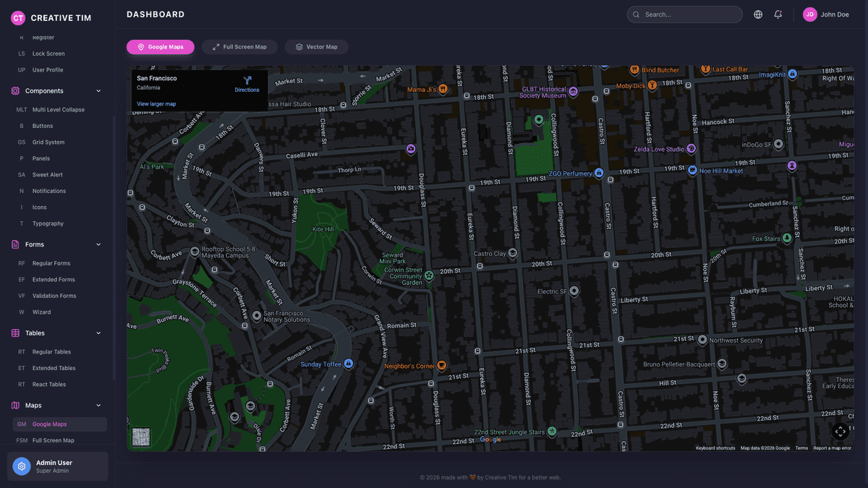
Task: Click inside the Search field
Action: [684, 14]
